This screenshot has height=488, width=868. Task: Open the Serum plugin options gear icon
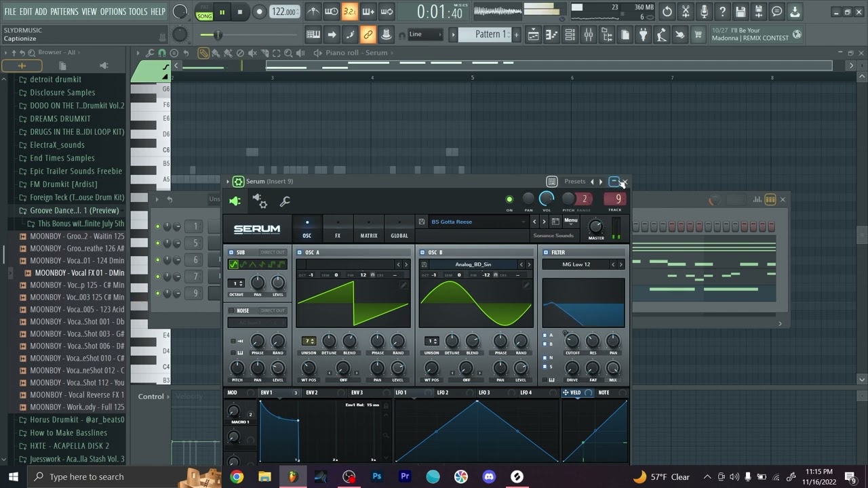(238, 182)
